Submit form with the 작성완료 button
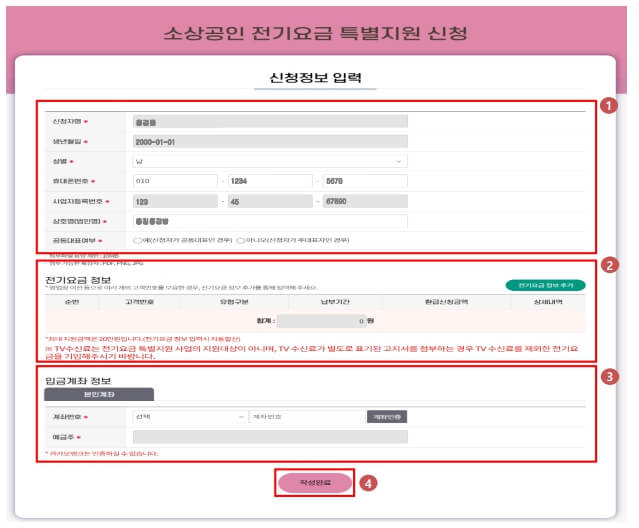The image size is (639, 528). point(315,483)
